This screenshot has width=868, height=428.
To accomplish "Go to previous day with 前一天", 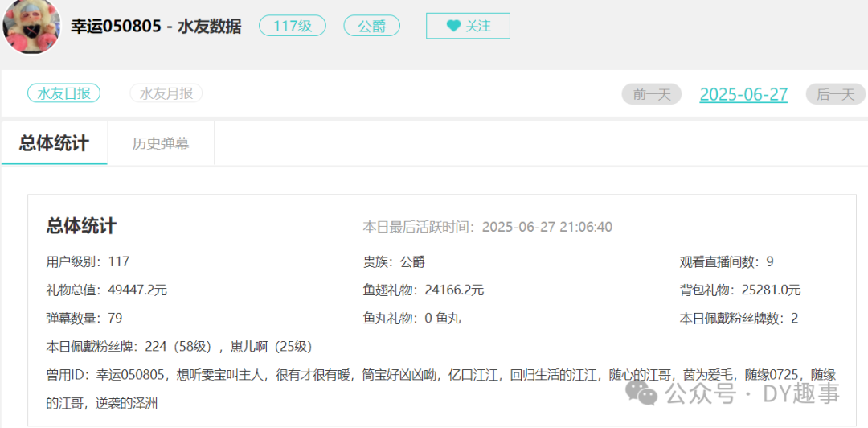I will click(652, 94).
